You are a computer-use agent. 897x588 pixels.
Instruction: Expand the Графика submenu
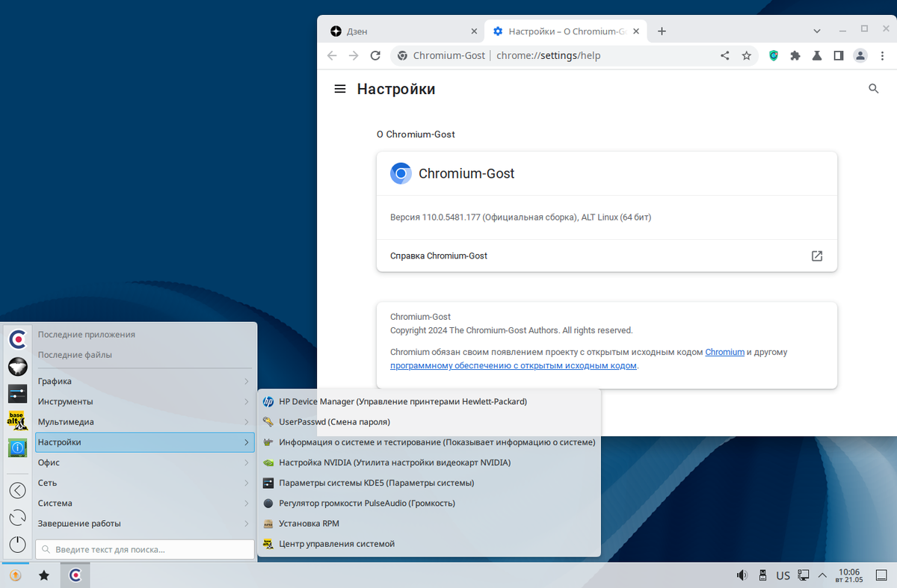(144, 381)
